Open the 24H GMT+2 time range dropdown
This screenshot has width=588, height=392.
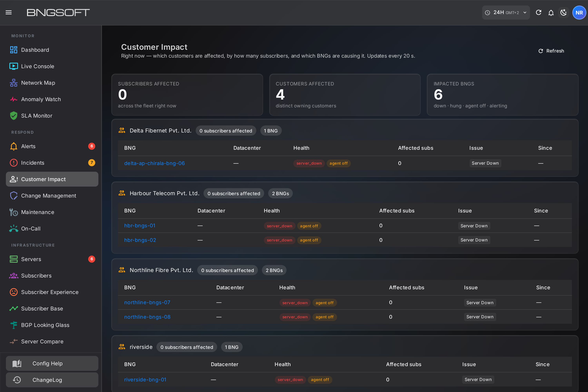point(506,13)
